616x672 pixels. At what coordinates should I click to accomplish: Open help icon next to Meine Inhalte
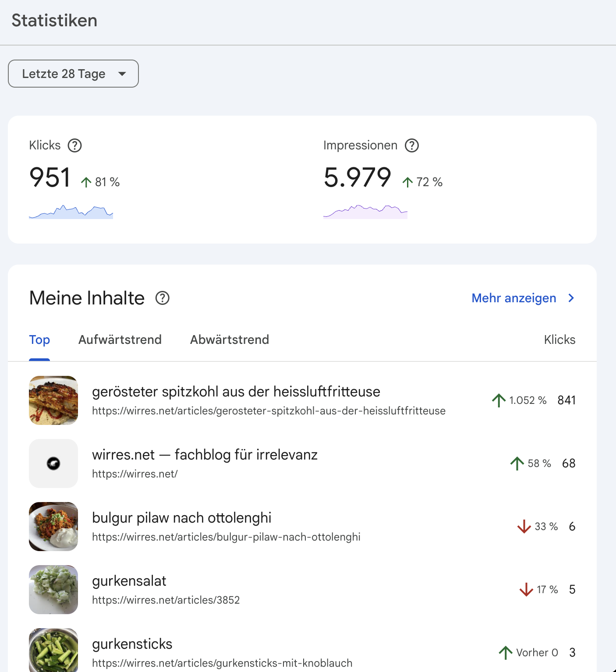point(162,298)
